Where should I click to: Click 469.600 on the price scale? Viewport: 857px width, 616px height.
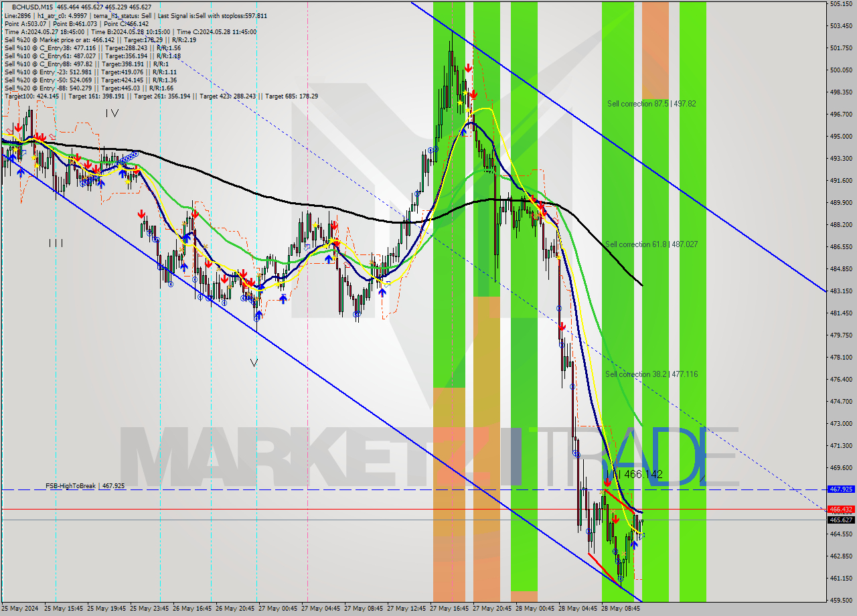[840, 468]
